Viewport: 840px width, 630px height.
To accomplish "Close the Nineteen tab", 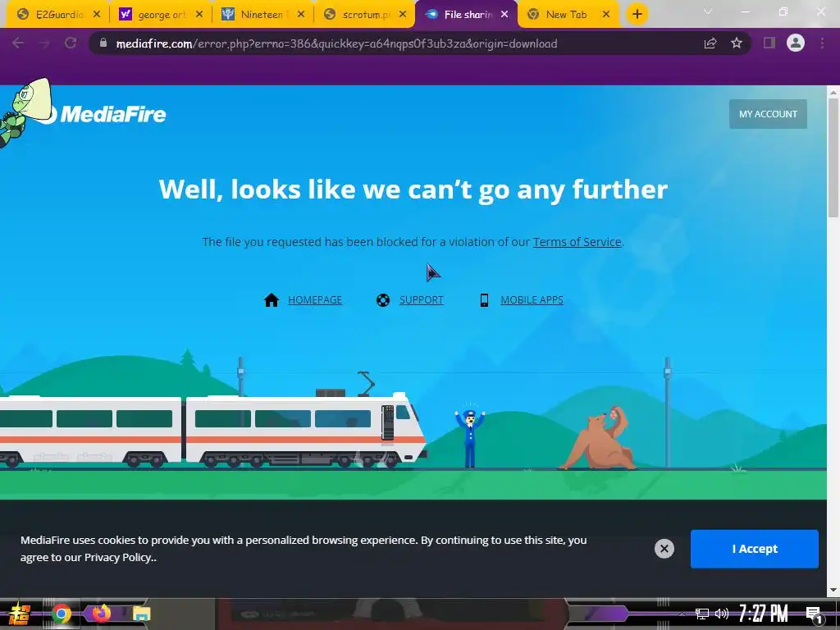I will tap(301, 15).
